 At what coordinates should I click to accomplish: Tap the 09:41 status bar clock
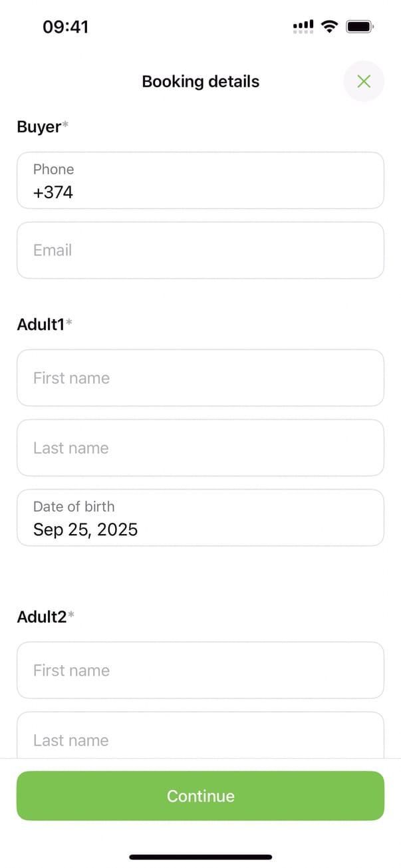click(65, 27)
